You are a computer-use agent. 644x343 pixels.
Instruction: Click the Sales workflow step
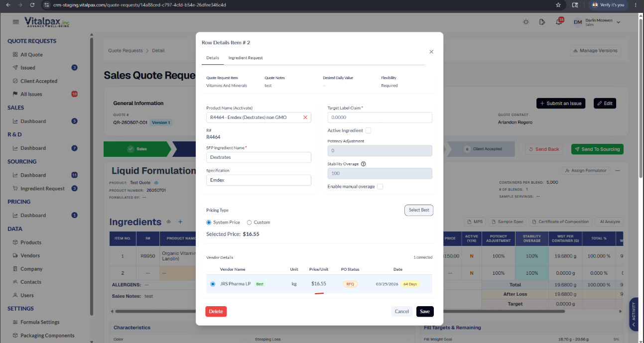coord(137,149)
